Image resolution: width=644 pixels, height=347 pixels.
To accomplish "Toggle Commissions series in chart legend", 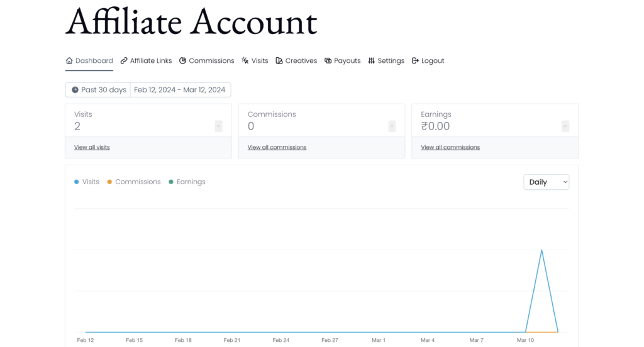I will 138,182.
